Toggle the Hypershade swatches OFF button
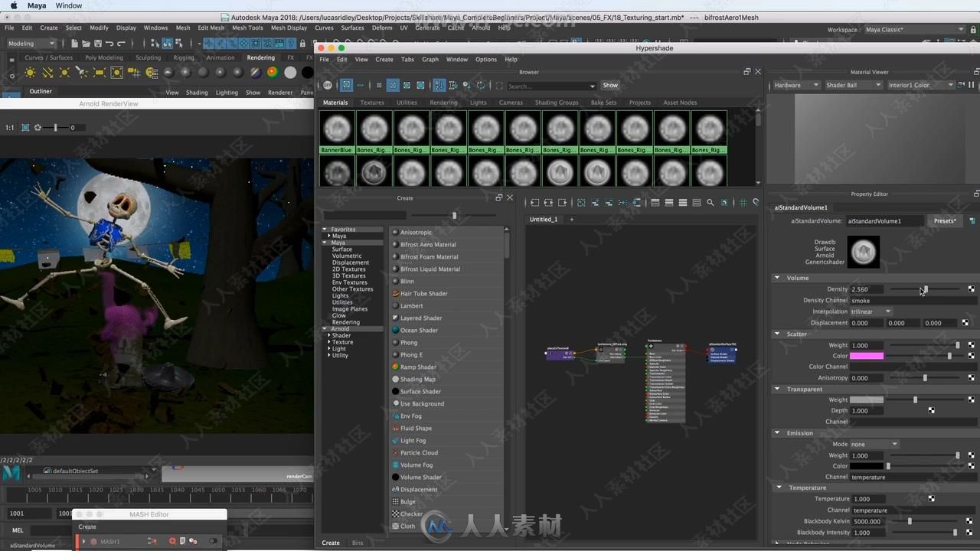Viewport: 980px width, 551px height. (x=327, y=85)
